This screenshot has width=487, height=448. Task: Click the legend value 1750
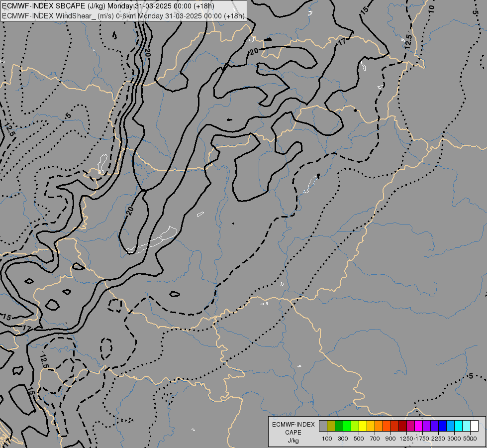pos(422,439)
